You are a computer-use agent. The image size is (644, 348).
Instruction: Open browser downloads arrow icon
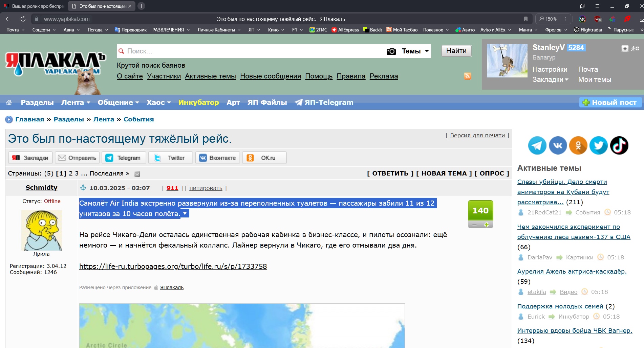tap(641, 19)
